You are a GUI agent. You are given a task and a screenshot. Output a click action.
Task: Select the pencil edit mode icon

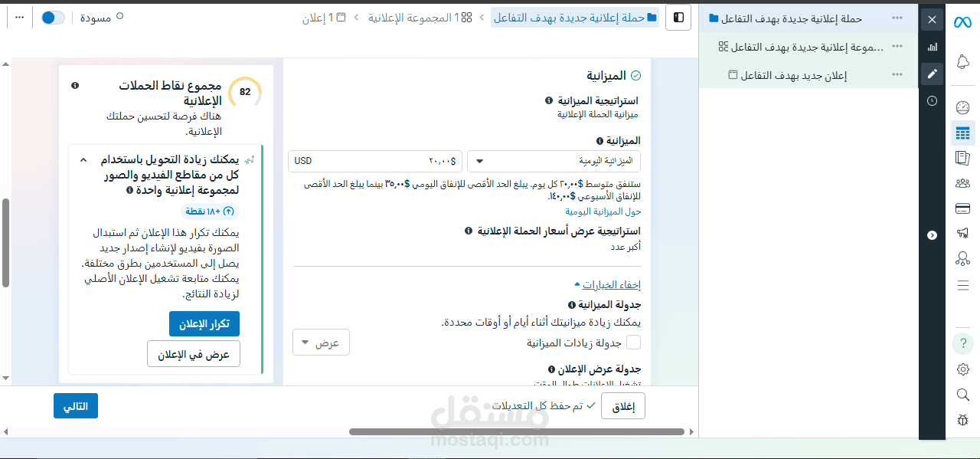point(932,74)
